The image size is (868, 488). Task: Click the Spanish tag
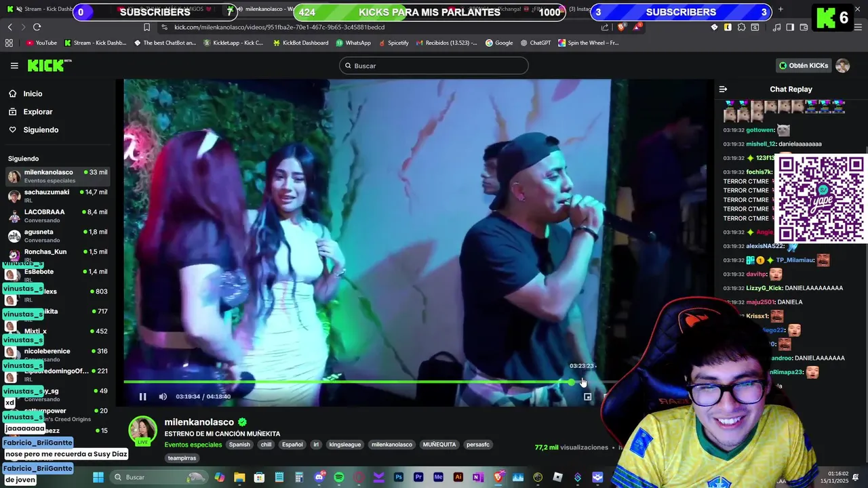tap(239, 445)
